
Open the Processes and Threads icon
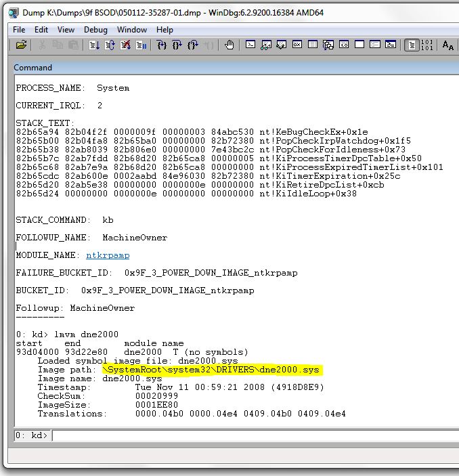(x=375, y=45)
